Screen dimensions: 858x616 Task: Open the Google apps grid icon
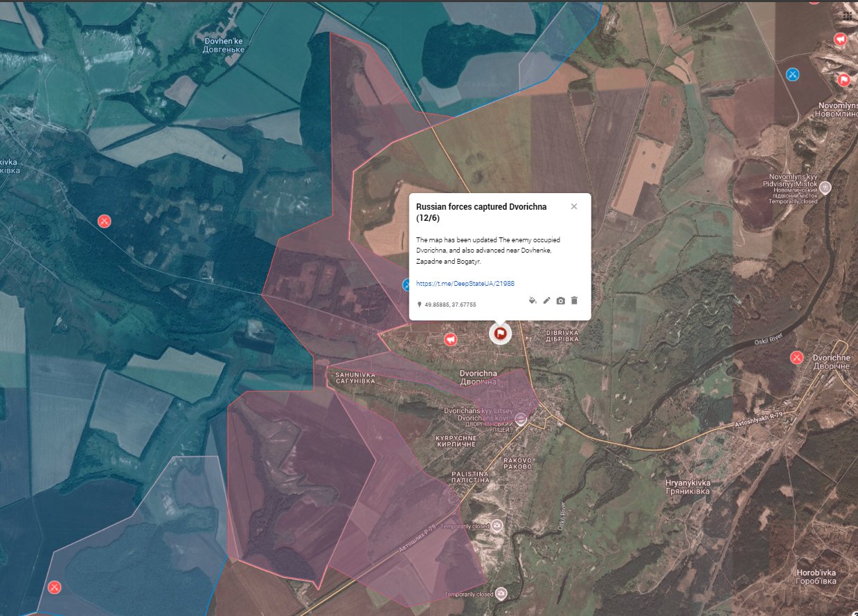point(848,15)
